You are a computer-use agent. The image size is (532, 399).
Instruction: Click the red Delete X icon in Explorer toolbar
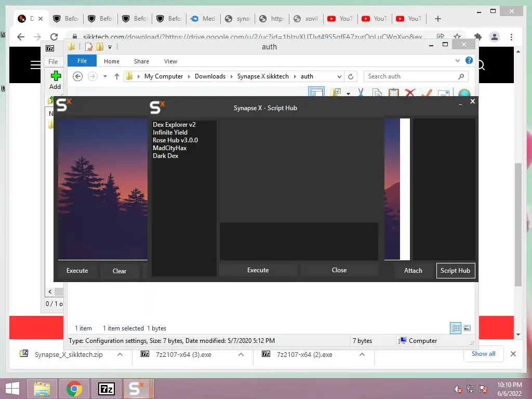coord(410,92)
